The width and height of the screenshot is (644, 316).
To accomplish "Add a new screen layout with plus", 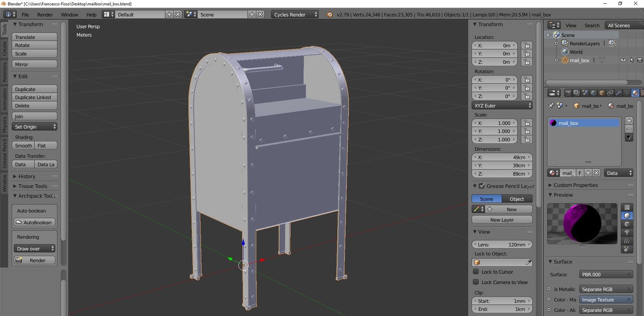I will click(169, 14).
